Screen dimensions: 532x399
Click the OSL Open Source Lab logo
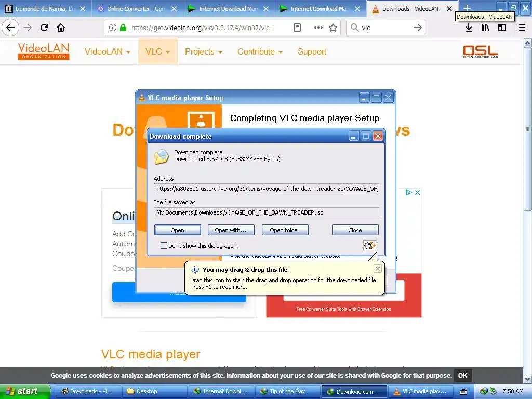click(x=480, y=51)
